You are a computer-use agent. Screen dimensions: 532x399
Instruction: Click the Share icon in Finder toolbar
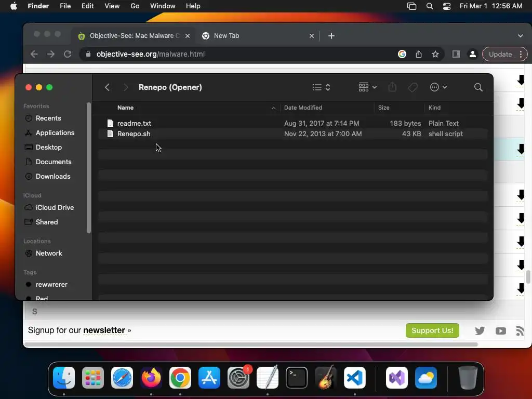[x=392, y=87]
